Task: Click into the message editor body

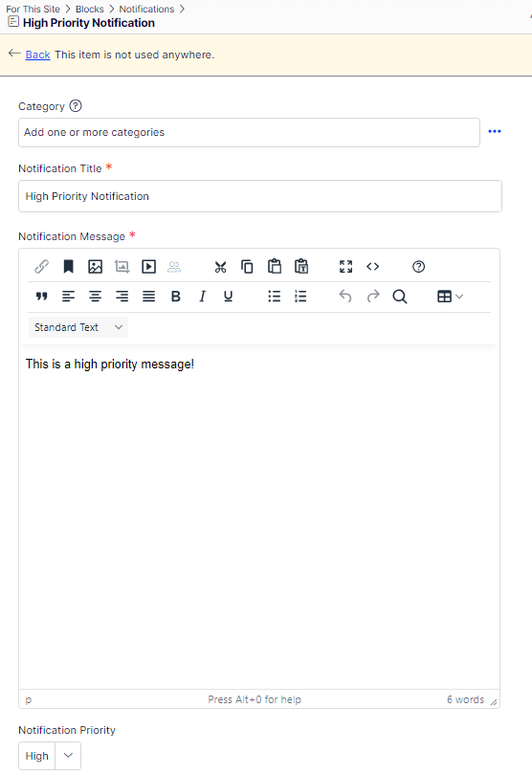Action: tap(259, 516)
